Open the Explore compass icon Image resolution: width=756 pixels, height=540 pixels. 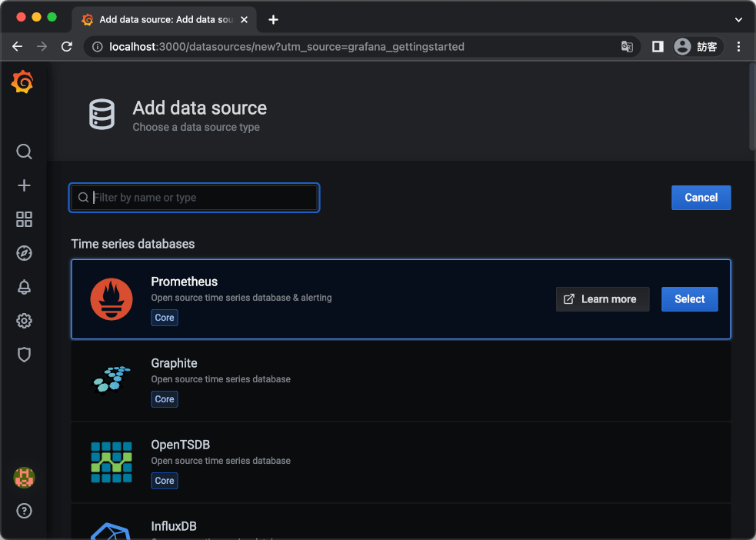click(x=24, y=253)
